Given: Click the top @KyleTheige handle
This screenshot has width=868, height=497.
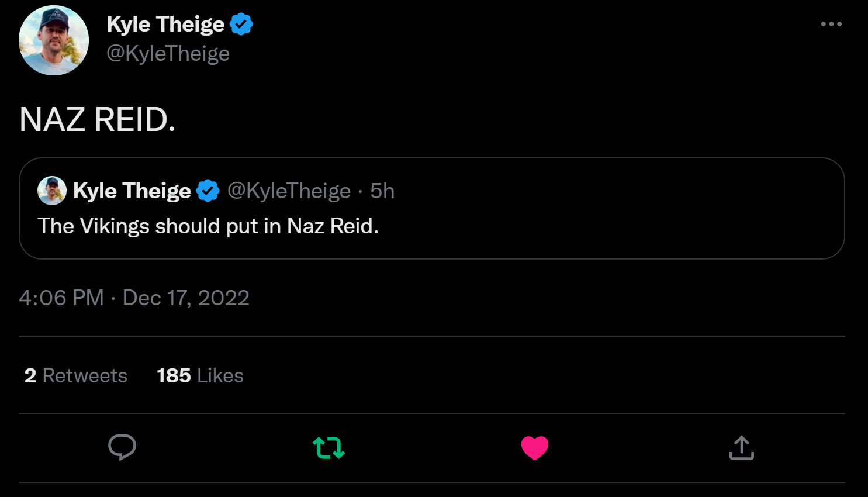Looking at the screenshot, I should [168, 54].
